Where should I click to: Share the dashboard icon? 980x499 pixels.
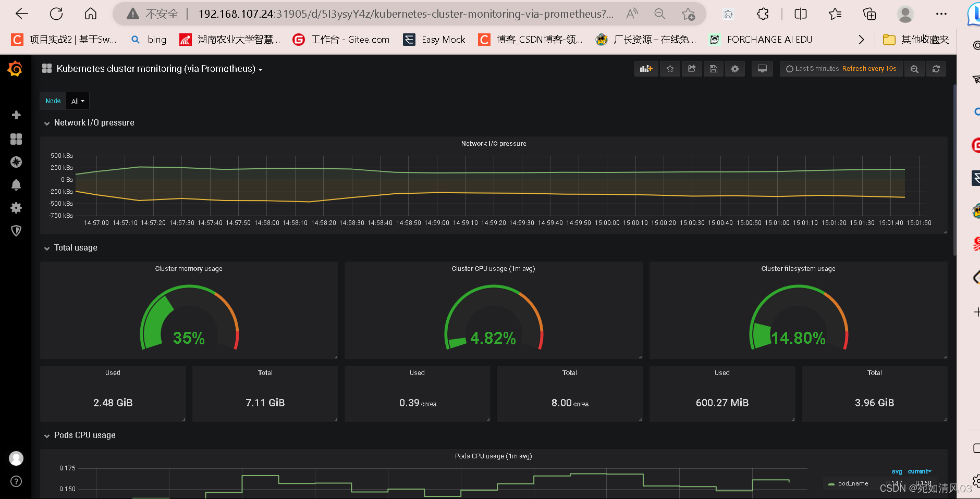tap(692, 69)
